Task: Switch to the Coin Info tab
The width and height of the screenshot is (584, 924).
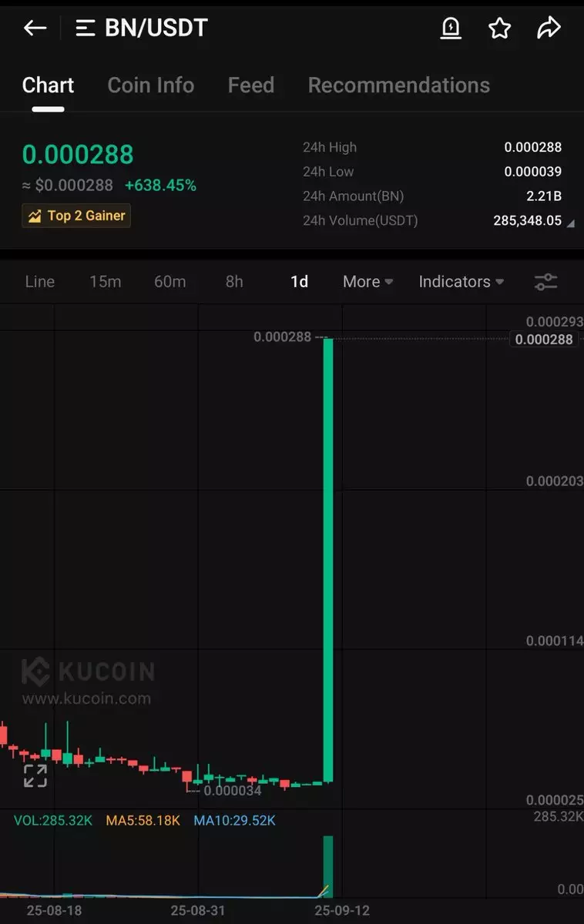Action: pos(151,85)
